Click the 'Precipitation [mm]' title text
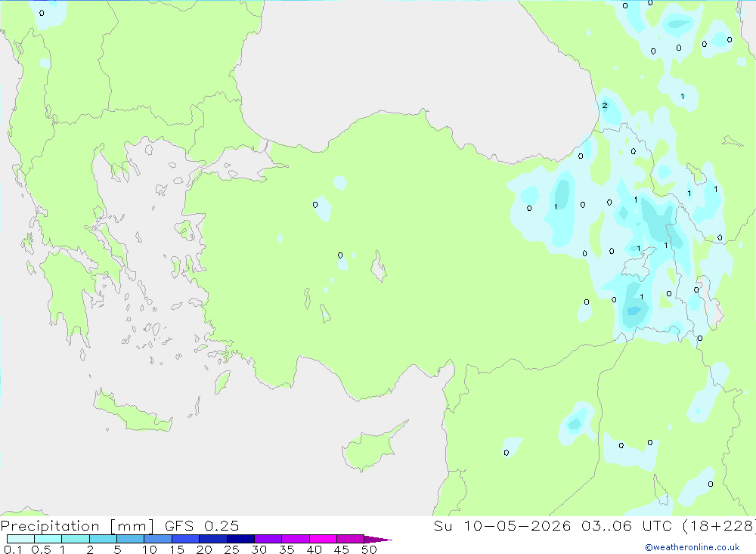 click(77, 526)
